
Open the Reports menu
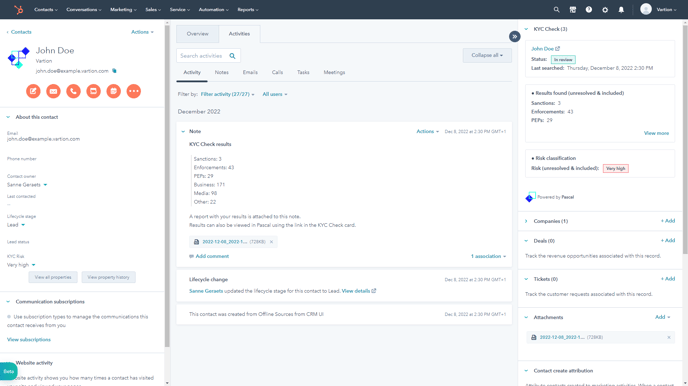[x=248, y=10]
